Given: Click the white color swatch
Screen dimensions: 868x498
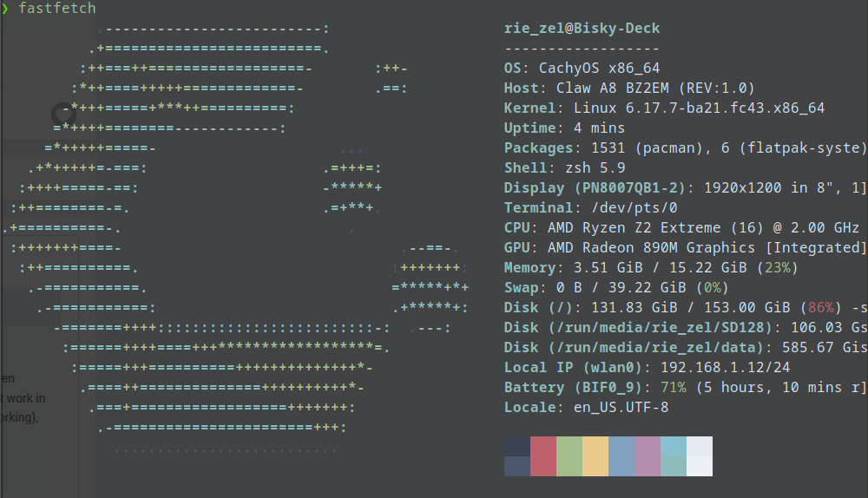Looking at the screenshot, I should [699, 455].
